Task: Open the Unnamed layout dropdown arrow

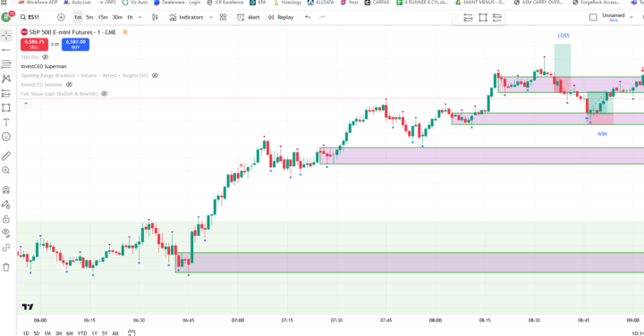Action: 631,17
